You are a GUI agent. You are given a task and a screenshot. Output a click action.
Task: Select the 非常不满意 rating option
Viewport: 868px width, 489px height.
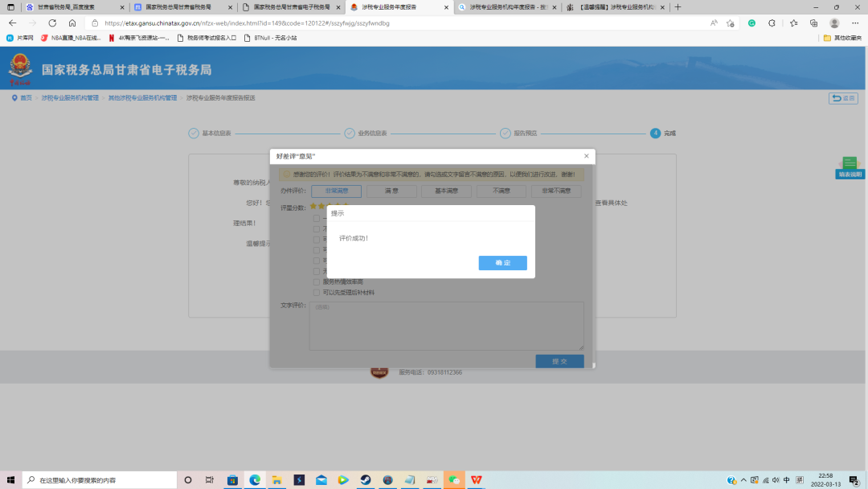pos(555,191)
